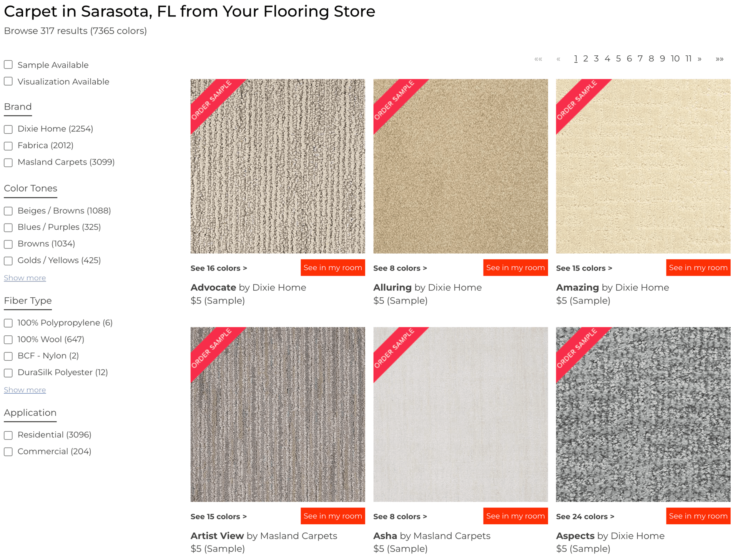The image size is (738, 560).
Task: Click the Order Sample ribbon on Amazing carpet
Action: pos(577,100)
